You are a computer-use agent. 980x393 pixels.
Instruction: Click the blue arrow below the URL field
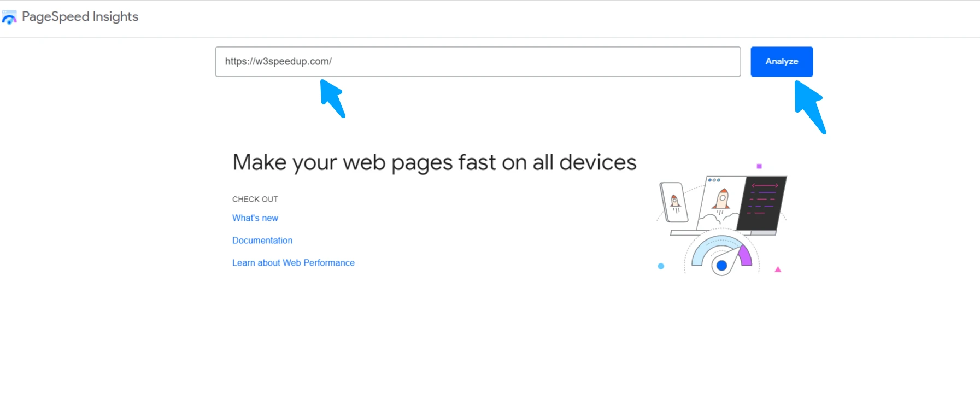click(x=332, y=98)
